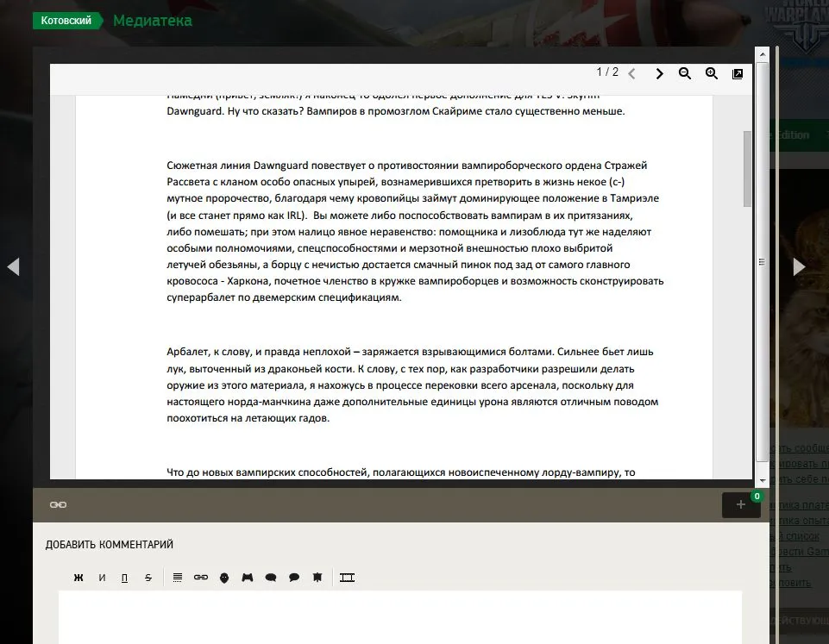This screenshot has width=829, height=644.
Task: Zoom in on the document
Action: point(712,74)
